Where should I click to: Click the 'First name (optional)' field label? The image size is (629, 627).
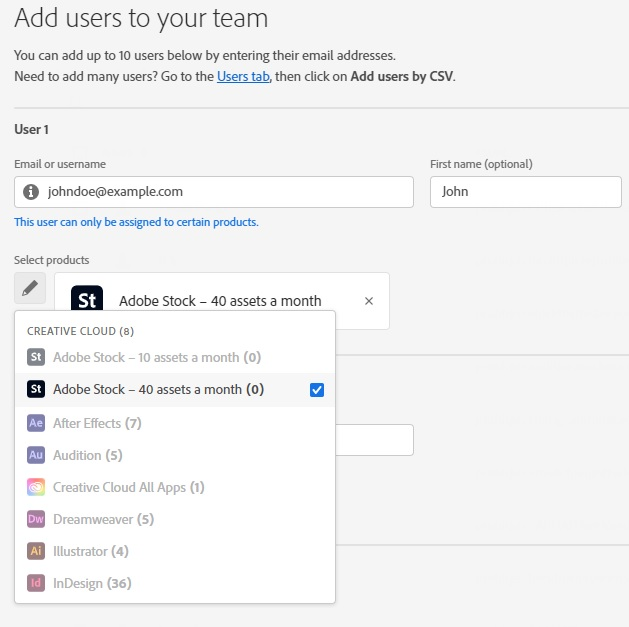tap(481, 164)
